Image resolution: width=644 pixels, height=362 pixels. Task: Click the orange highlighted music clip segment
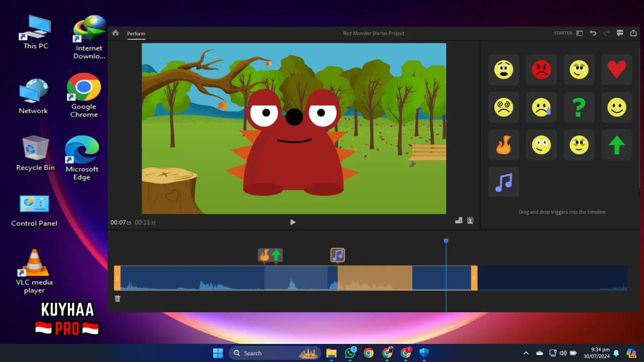[x=375, y=278]
